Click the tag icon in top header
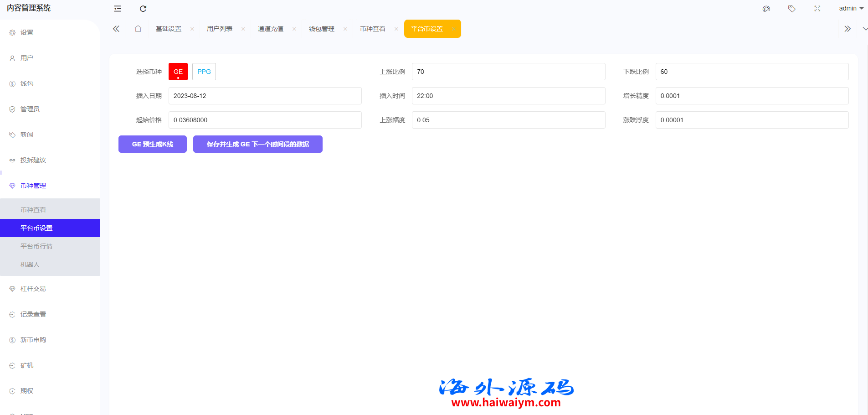Screen dimensions: 868x415 tap(792, 9)
